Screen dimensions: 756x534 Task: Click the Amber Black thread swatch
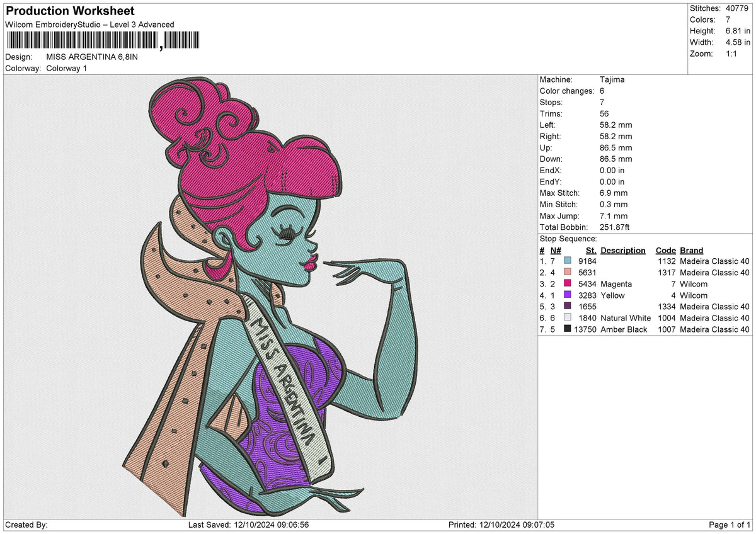(x=568, y=329)
